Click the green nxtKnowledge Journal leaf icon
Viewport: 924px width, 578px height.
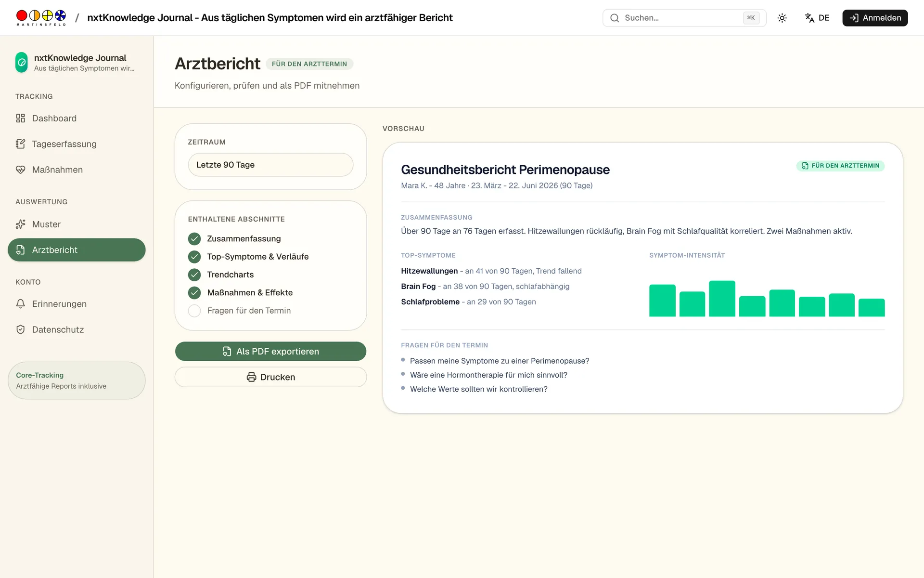pos(22,63)
